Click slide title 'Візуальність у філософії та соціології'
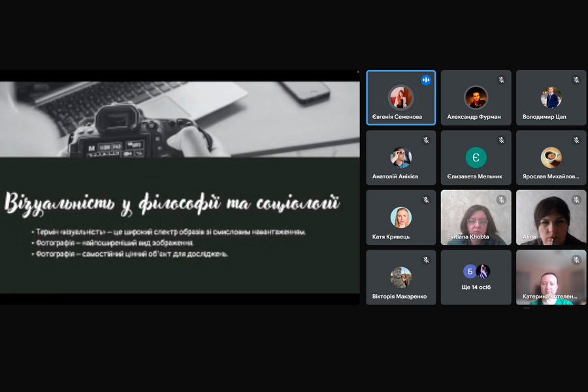 [172, 203]
